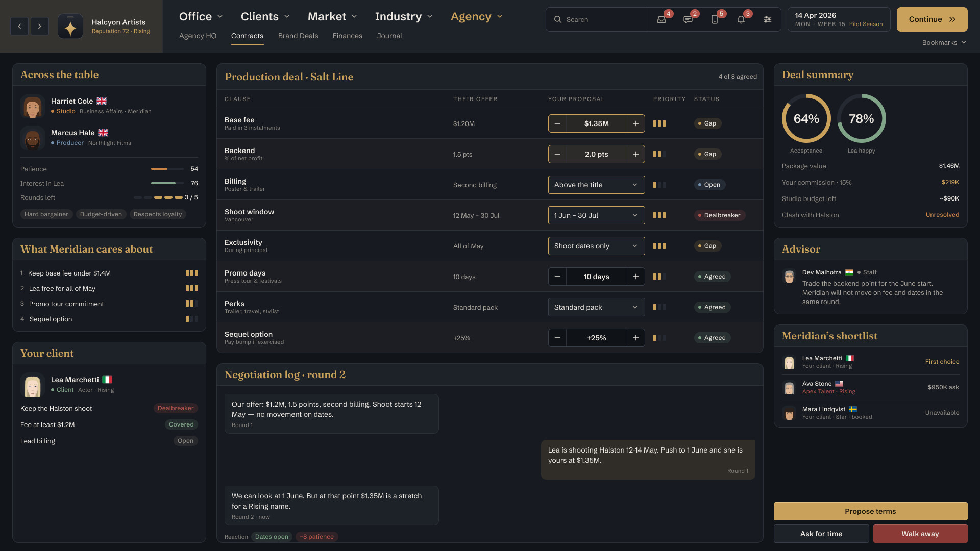Click the Dates open reaction tag
The width and height of the screenshot is (980, 551).
pos(272,537)
